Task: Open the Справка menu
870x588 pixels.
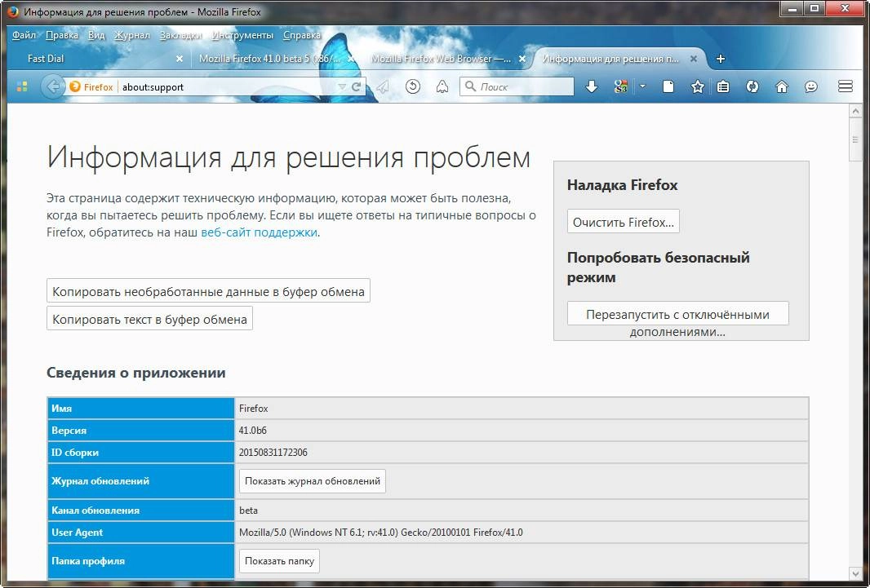Action: click(302, 35)
